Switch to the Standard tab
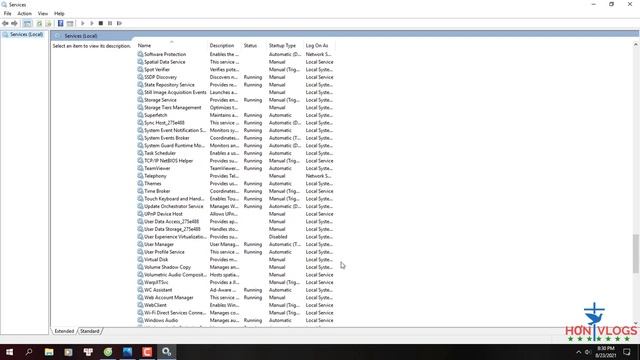Screen dimensions: 640x360 click(89, 331)
